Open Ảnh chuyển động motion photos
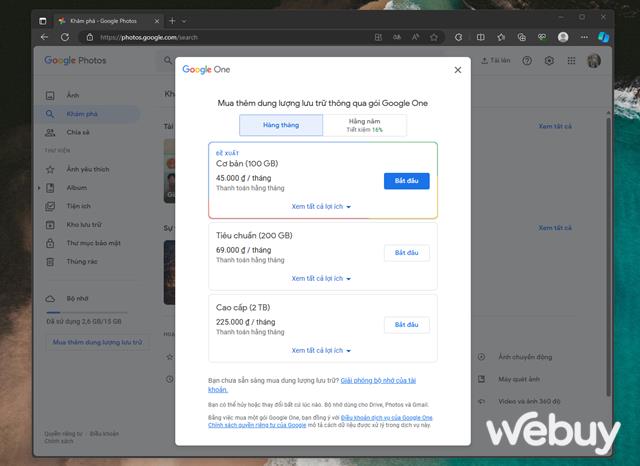This screenshot has height=466, width=640. 525,357
